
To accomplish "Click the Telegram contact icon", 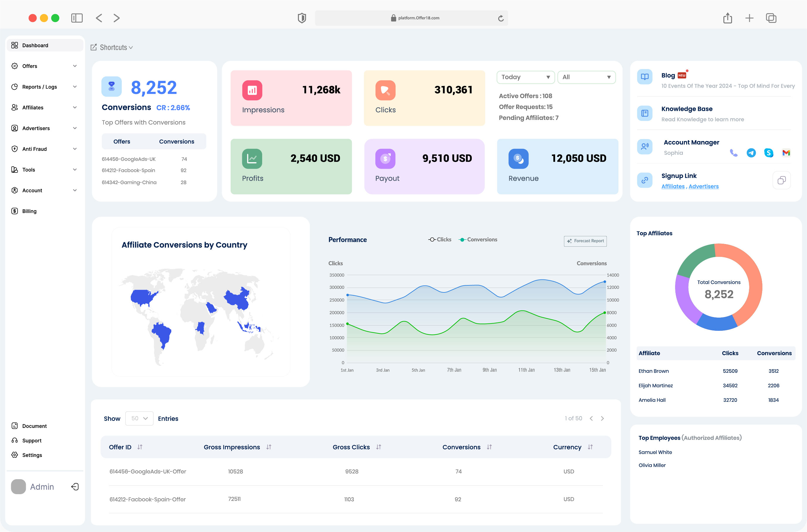I will click(751, 153).
